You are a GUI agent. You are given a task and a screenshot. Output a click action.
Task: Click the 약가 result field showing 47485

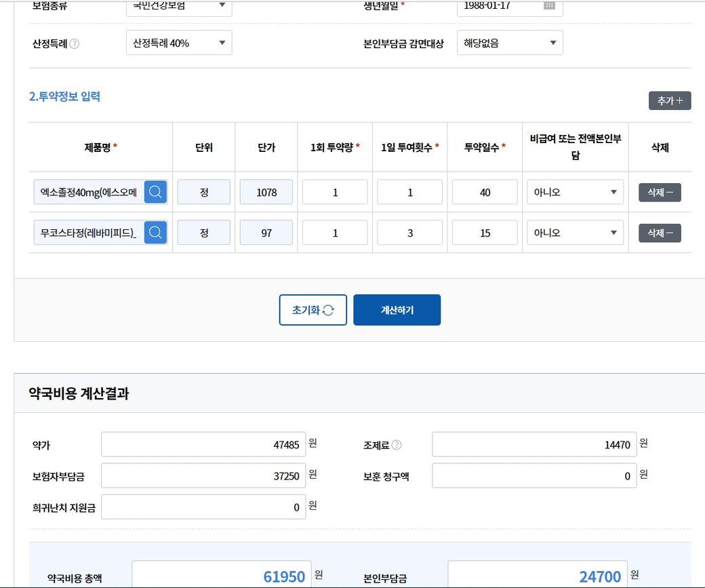pyautogui.click(x=203, y=445)
